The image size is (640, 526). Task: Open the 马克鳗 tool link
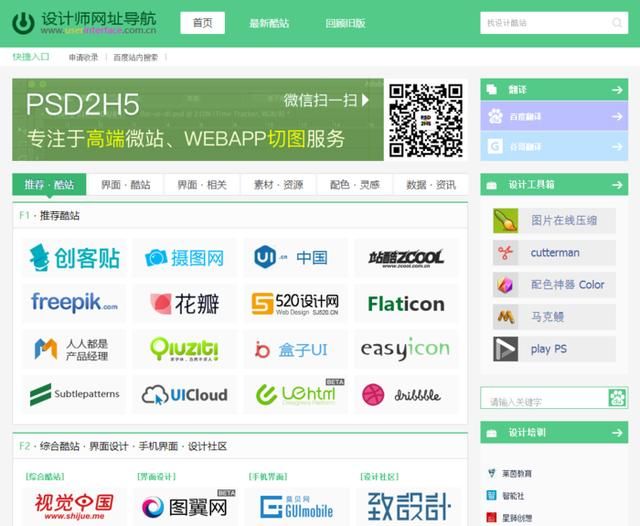click(x=547, y=317)
